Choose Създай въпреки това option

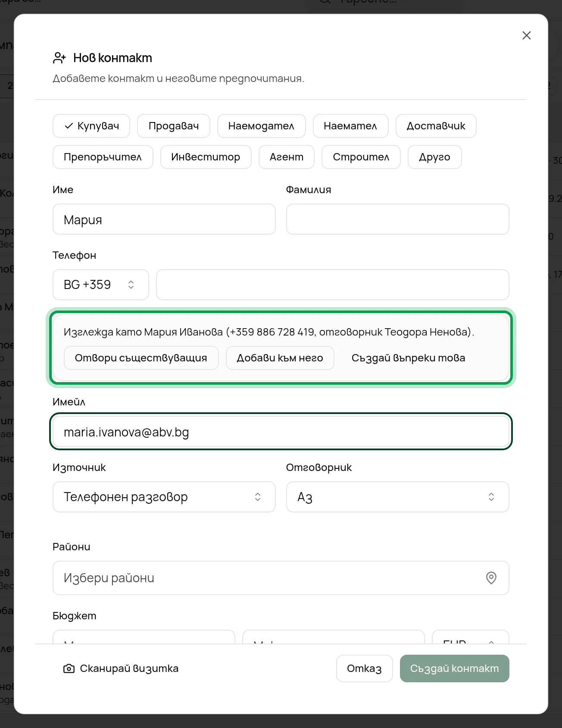(408, 358)
